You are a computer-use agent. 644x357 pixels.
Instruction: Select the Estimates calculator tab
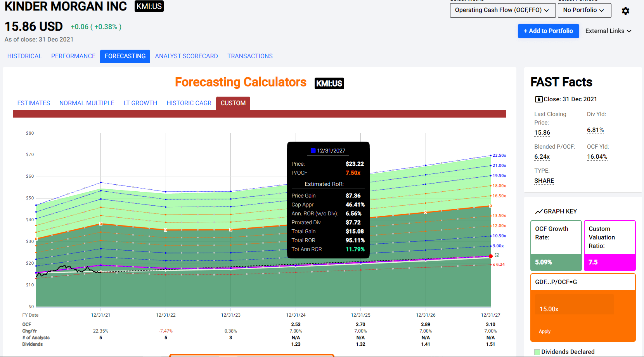[34, 103]
